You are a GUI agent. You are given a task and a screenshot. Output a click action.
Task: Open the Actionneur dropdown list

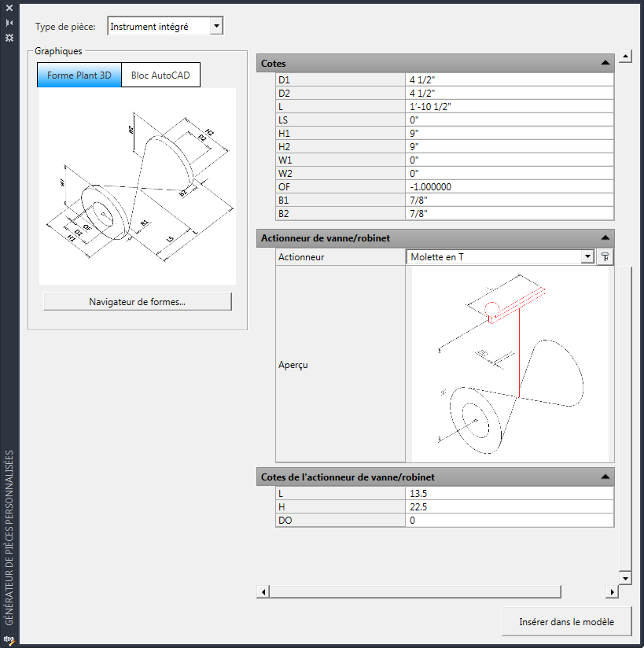[587, 256]
